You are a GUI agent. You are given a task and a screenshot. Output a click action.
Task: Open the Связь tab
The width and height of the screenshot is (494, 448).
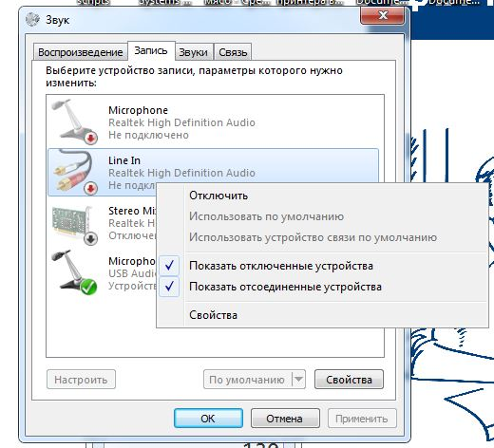click(x=233, y=52)
